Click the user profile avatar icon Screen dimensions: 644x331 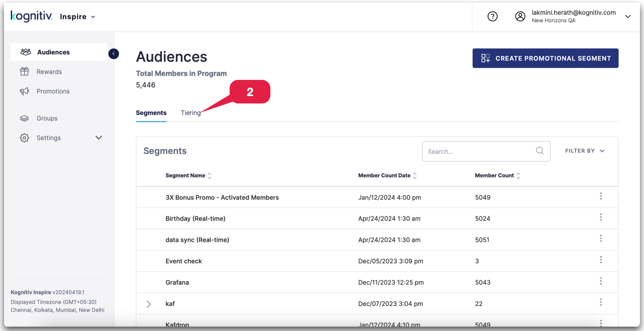pyautogui.click(x=520, y=16)
